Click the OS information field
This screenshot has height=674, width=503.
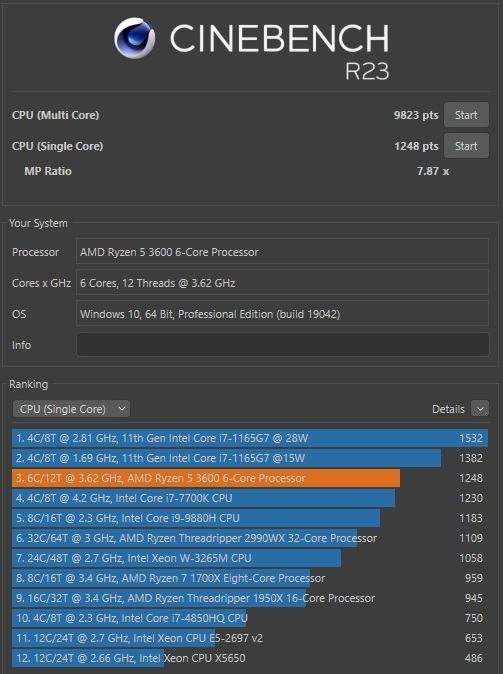click(x=283, y=314)
